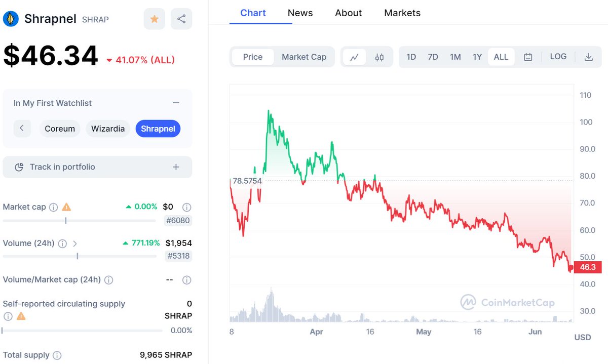Click the portfolio pie chart icon

pyautogui.click(x=19, y=167)
